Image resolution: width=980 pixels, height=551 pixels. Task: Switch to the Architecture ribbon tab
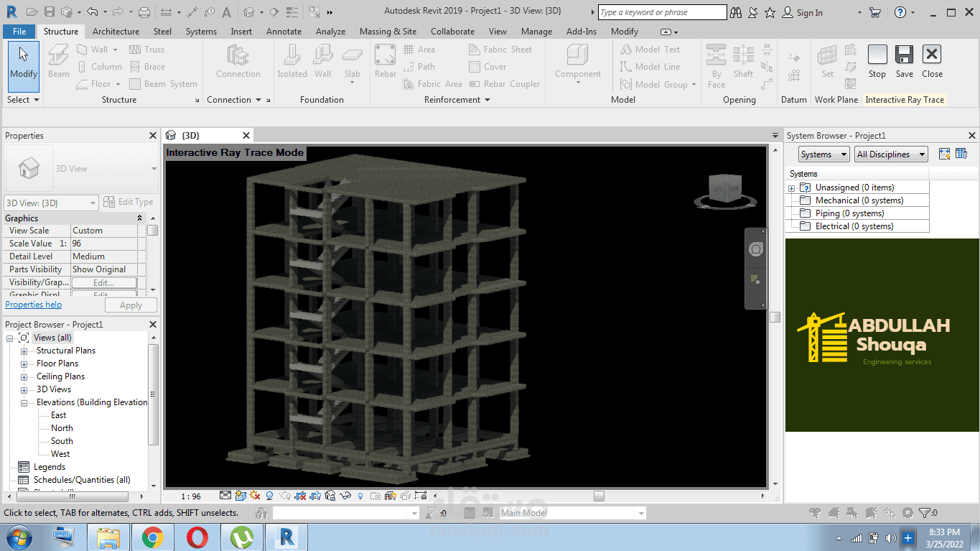(x=116, y=31)
